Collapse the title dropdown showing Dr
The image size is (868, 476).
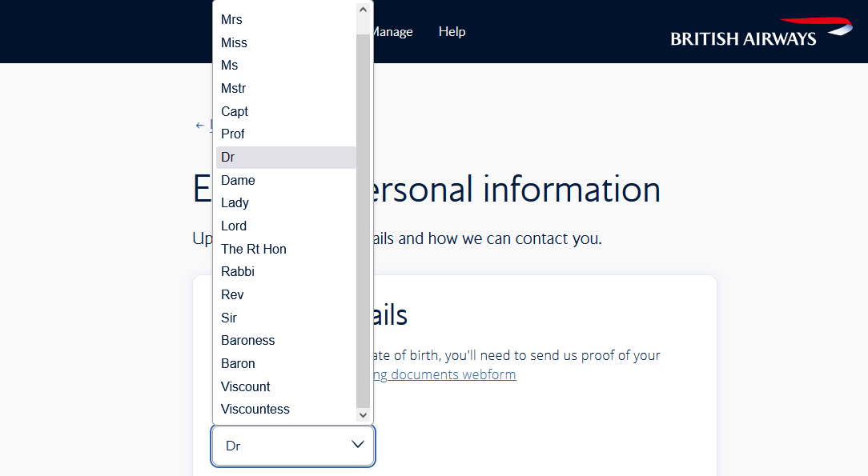pos(293,446)
